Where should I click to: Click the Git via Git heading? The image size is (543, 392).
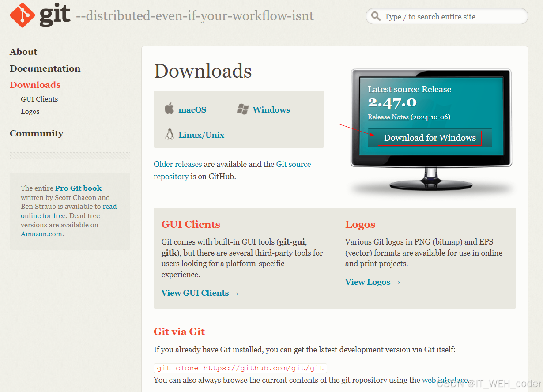tap(179, 332)
